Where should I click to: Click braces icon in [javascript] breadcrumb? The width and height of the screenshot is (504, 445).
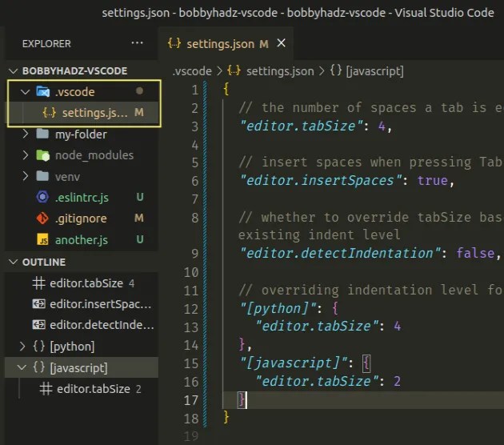[336, 70]
